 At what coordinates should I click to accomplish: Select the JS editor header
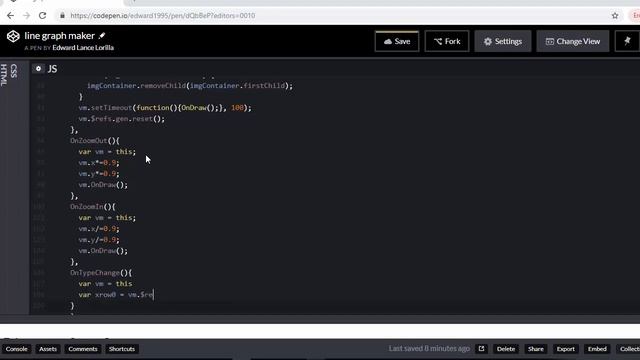[x=52, y=69]
